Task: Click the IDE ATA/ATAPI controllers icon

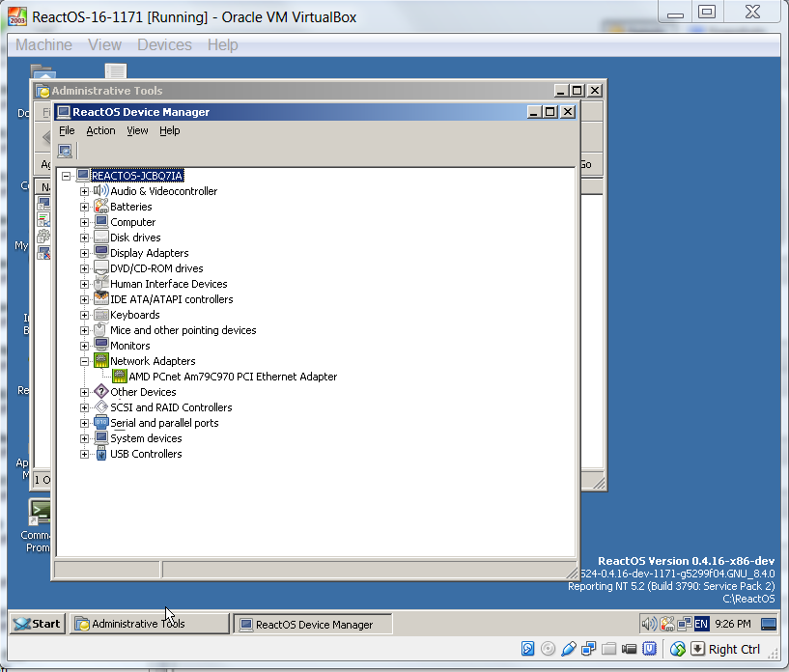Action: pyautogui.click(x=101, y=298)
